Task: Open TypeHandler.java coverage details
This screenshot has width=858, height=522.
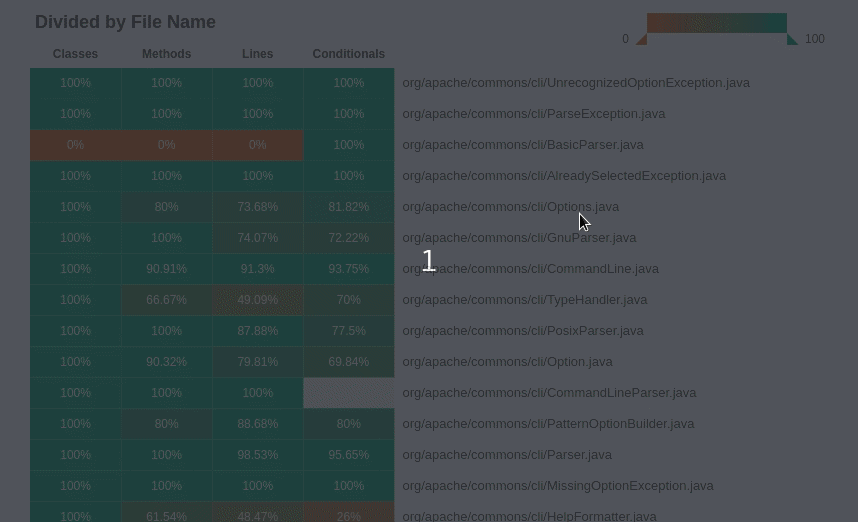Action: [x=525, y=300]
